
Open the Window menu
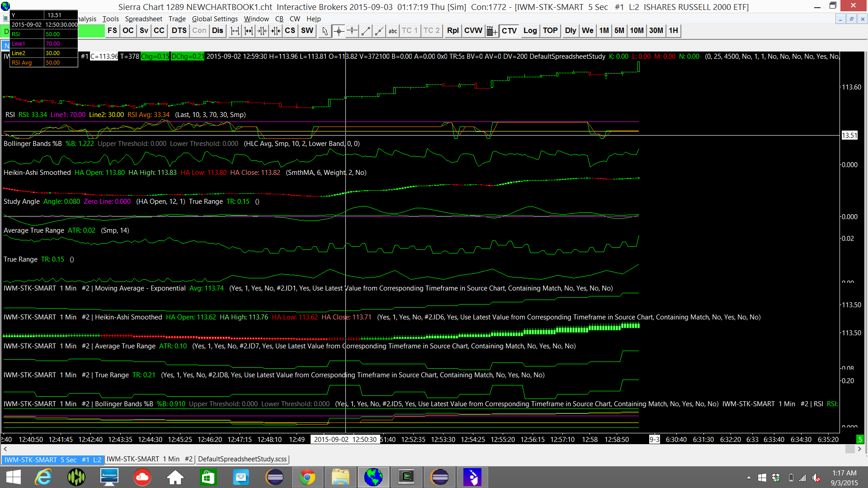tap(256, 19)
